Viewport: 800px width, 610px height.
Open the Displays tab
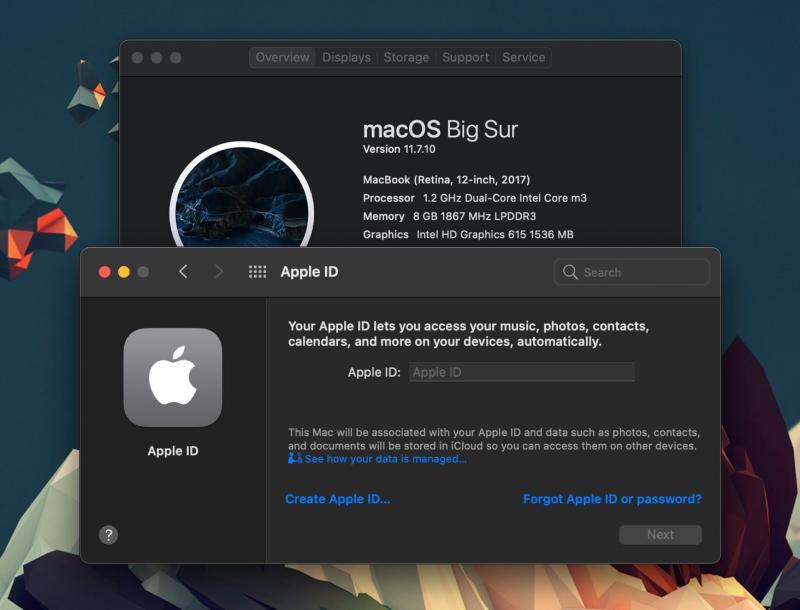(346, 57)
